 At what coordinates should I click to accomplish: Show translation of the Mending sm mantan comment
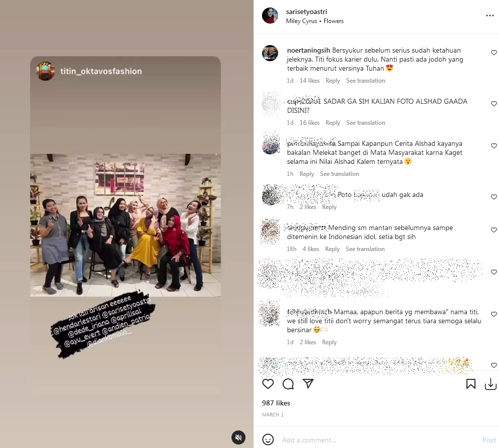click(365, 249)
